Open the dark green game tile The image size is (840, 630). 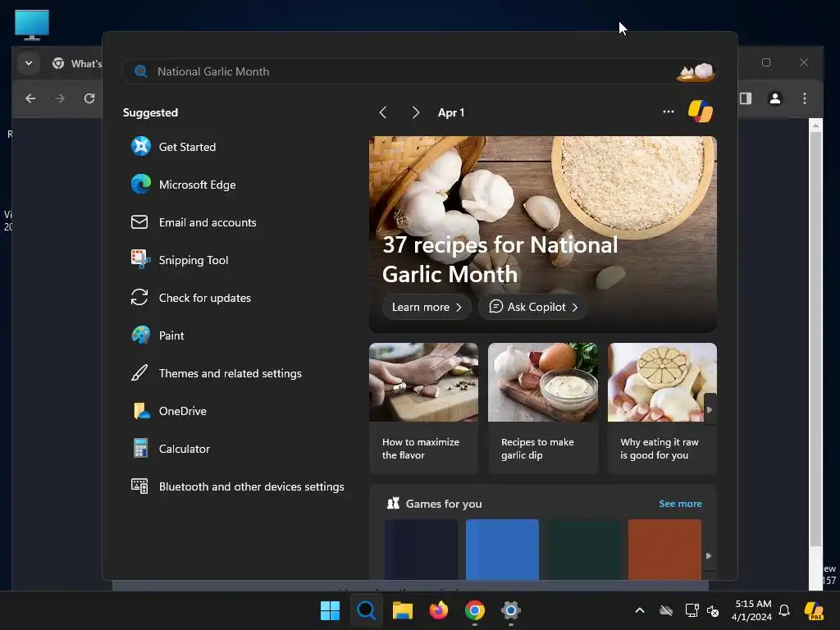(583, 549)
